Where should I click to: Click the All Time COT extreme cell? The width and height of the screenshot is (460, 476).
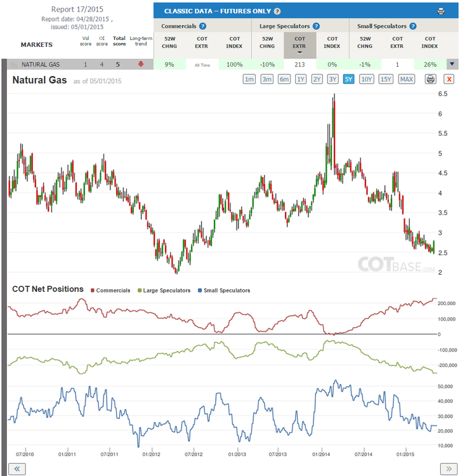[x=202, y=65]
